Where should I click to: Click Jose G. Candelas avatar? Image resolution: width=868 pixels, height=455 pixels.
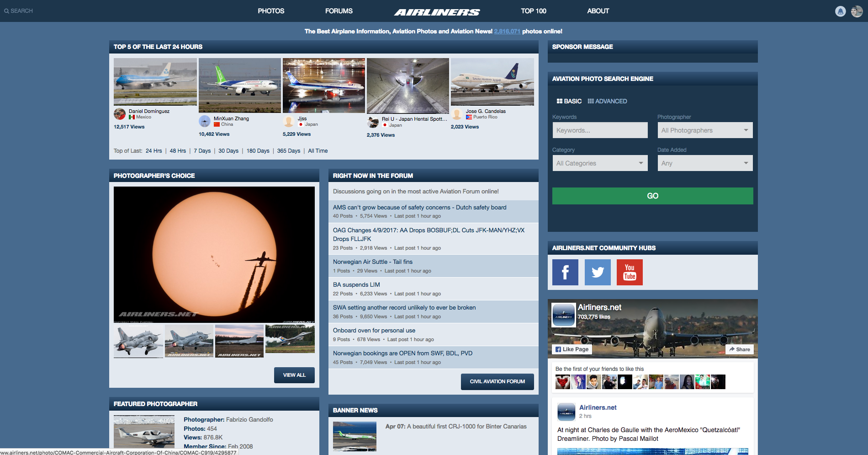pos(457,114)
